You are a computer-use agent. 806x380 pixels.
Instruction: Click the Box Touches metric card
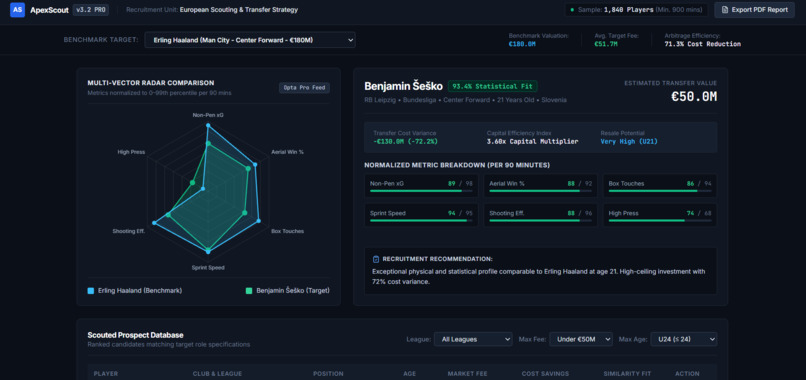(660, 186)
